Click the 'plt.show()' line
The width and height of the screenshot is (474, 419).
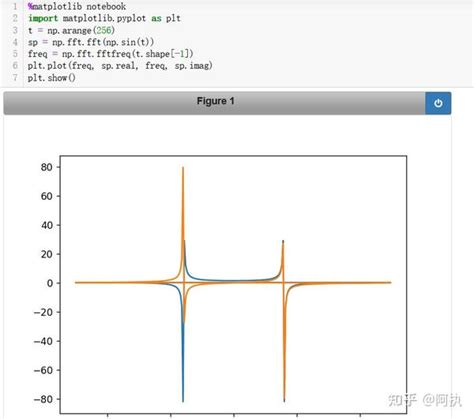52,78
